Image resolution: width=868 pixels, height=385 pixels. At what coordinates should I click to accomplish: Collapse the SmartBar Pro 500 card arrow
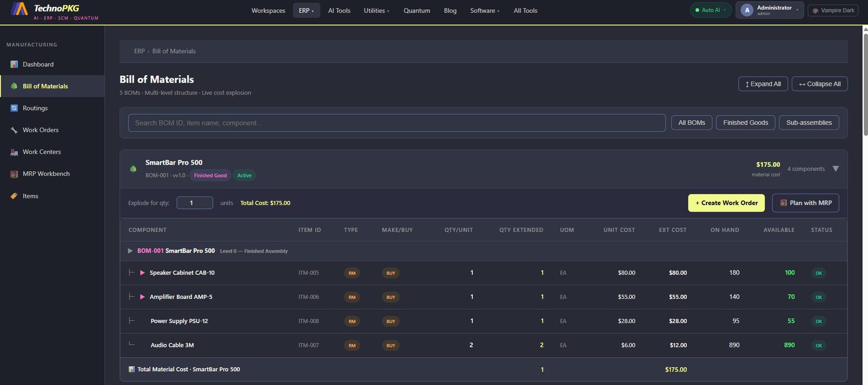tap(836, 169)
